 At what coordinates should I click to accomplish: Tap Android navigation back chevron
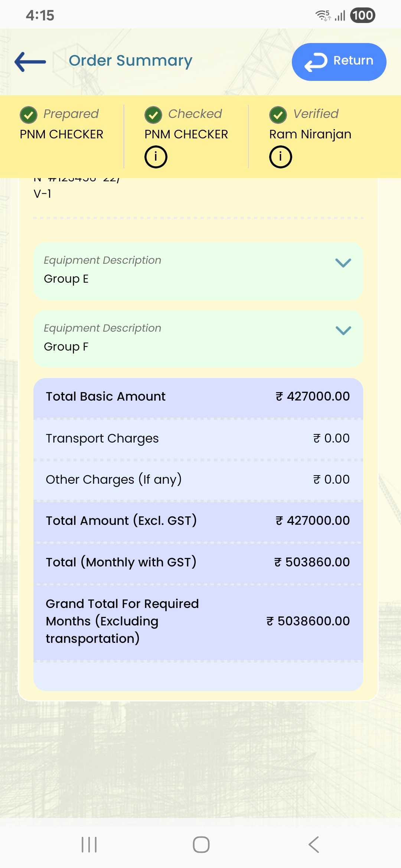point(314,845)
